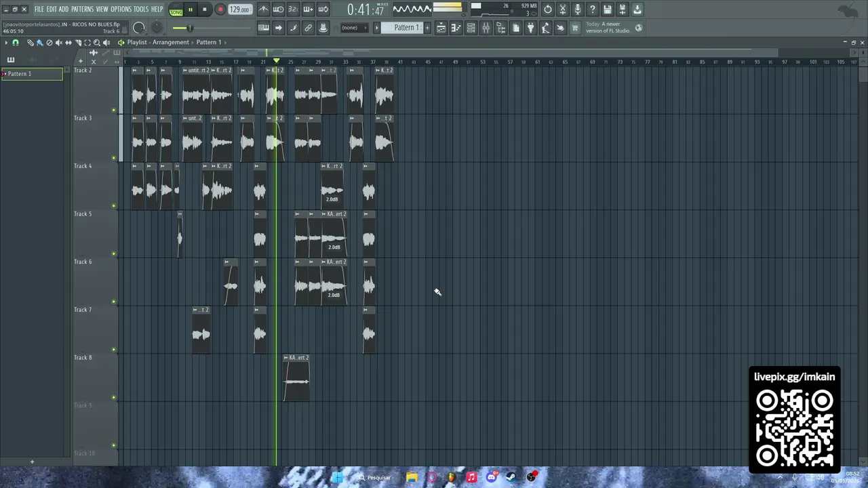The height and width of the screenshot is (488, 868).
Task: Click the KA..ert 2 audio clip on Track 8
Action: [296, 378]
